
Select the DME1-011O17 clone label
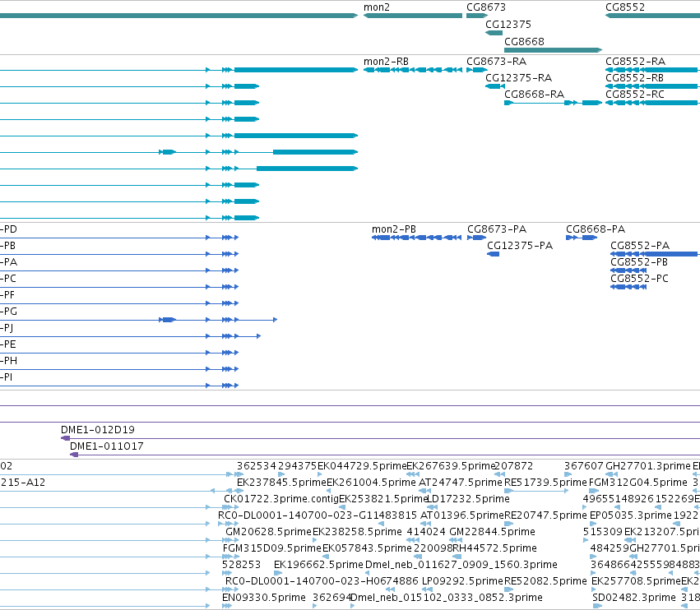[107, 446]
